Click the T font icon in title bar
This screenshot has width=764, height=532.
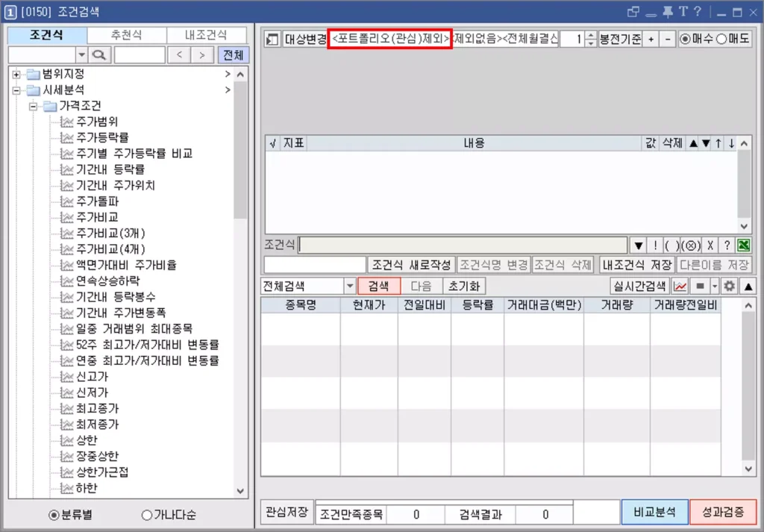pyautogui.click(x=683, y=12)
